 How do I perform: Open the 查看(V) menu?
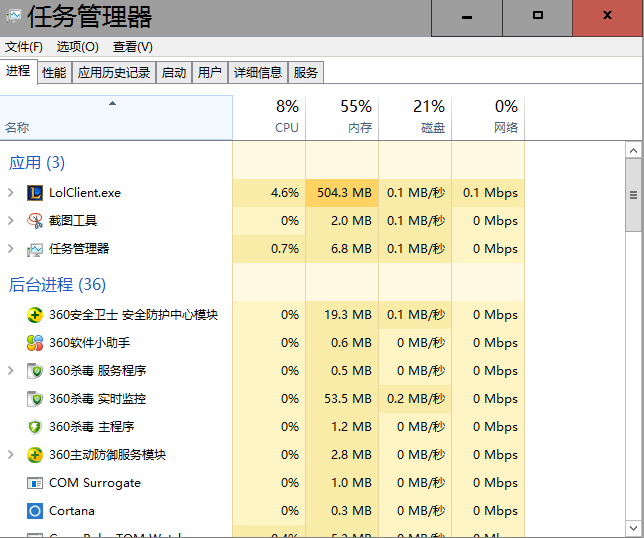(x=133, y=47)
